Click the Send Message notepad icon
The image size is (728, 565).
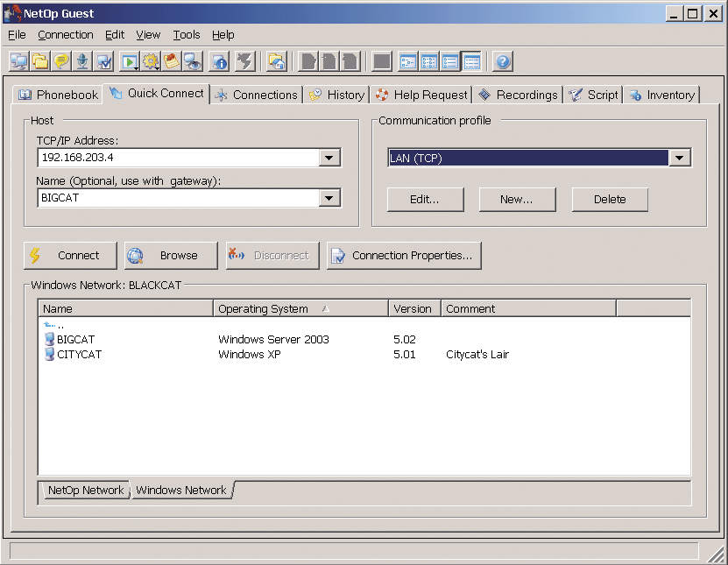pos(172,61)
